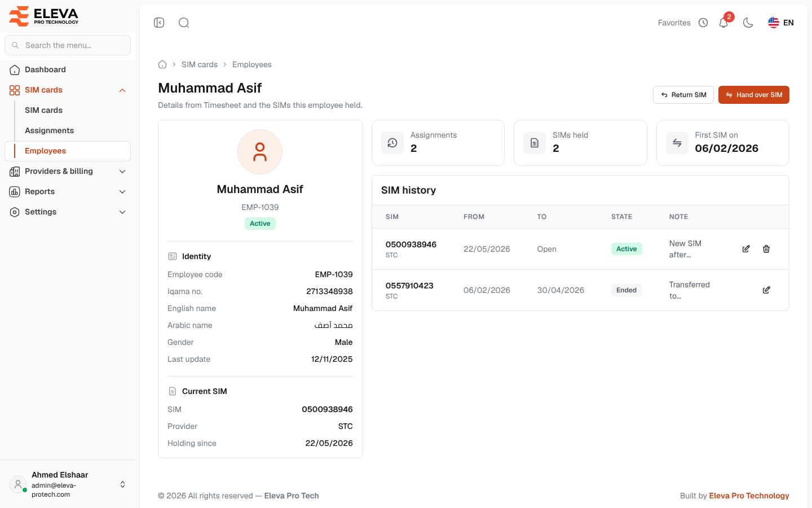Click the Holding since 22/05/2026 value
This screenshot has height=508, width=812.
coord(329,443)
